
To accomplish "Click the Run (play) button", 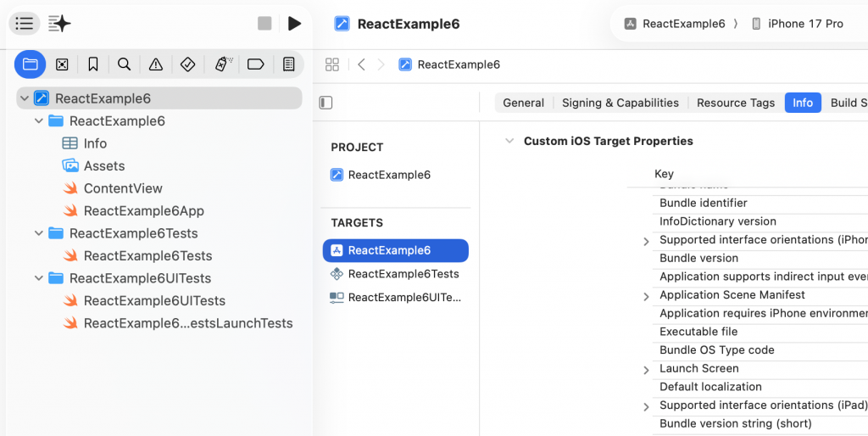I will pyautogui.click(x=294, y=24).
